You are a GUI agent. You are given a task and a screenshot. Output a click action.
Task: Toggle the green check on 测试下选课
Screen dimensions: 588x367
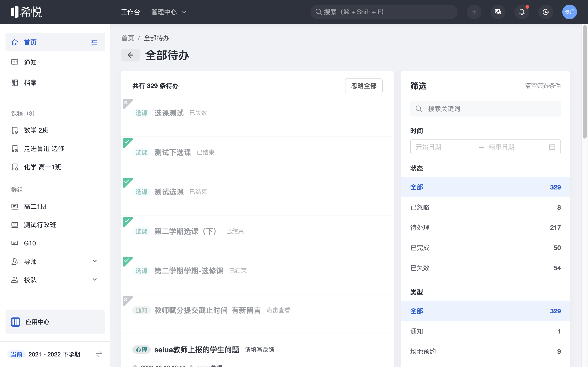127,142
